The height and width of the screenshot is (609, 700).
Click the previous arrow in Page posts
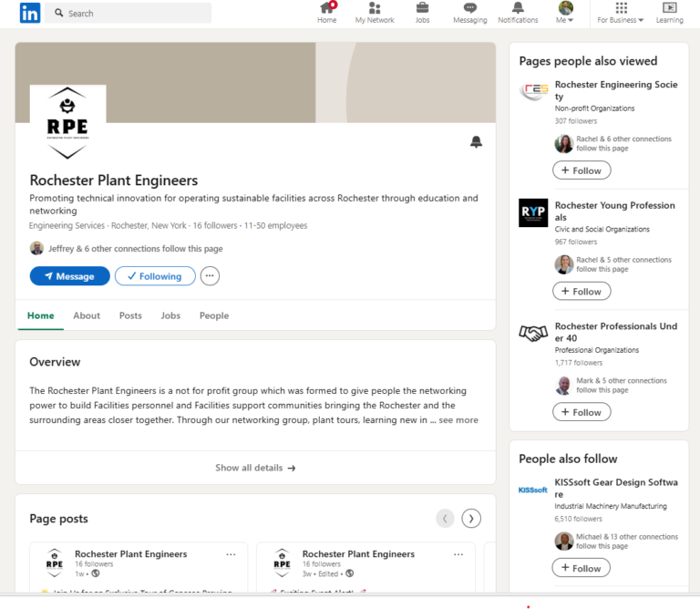coord(445,519)
